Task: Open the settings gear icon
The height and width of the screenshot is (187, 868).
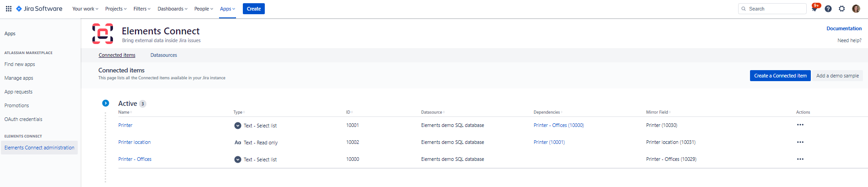Action: 842,9
